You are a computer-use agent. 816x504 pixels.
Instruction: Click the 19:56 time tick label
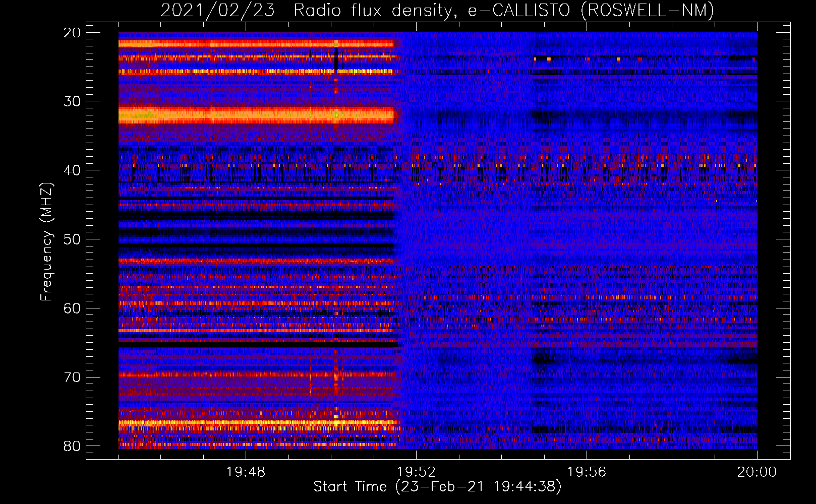tap(587, 472)
